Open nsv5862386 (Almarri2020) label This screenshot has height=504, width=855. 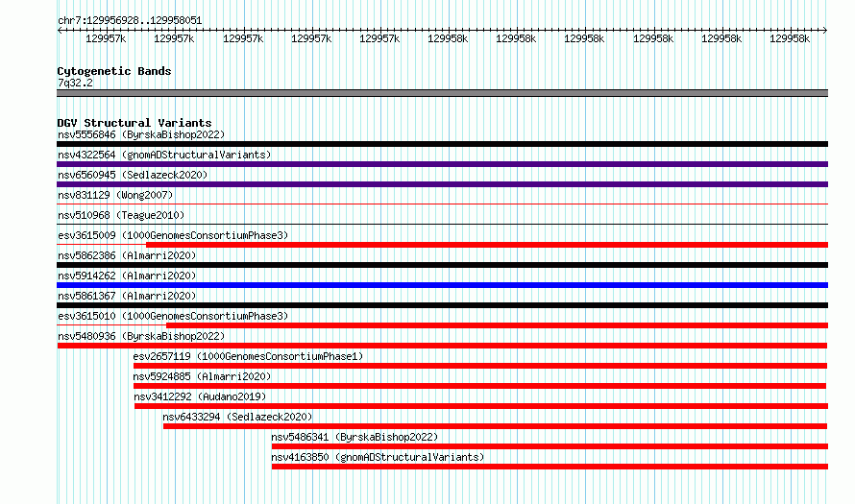pyautogui.click(x=127, y=255)
